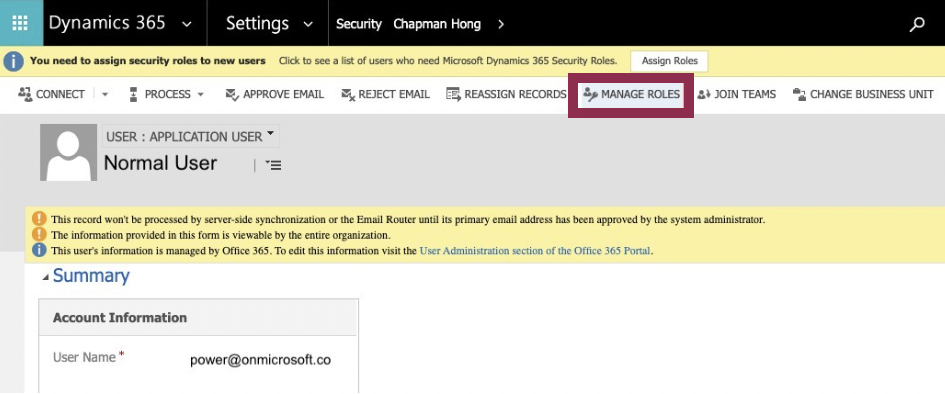Click the Process command
945x394 pixels.
[167, 95]
